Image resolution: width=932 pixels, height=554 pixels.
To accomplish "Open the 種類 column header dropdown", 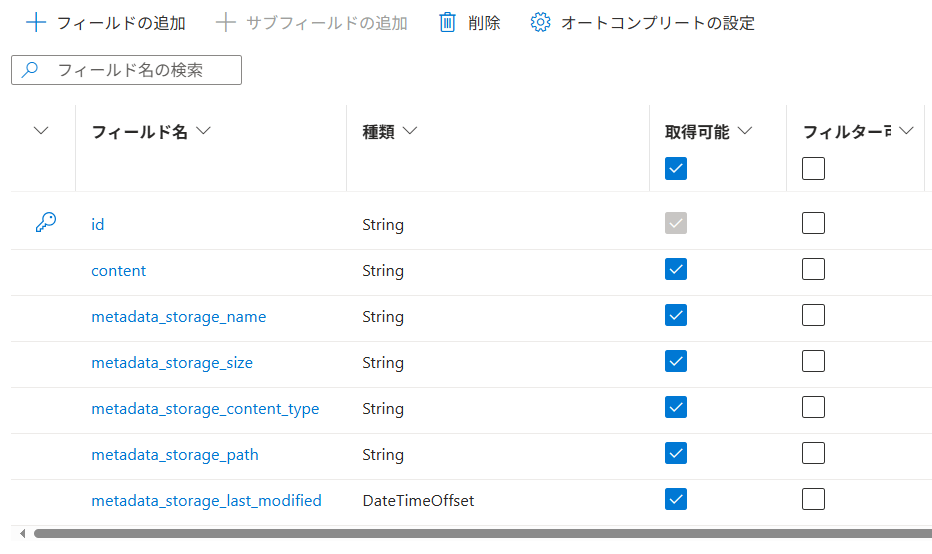I will pos(408,131).
